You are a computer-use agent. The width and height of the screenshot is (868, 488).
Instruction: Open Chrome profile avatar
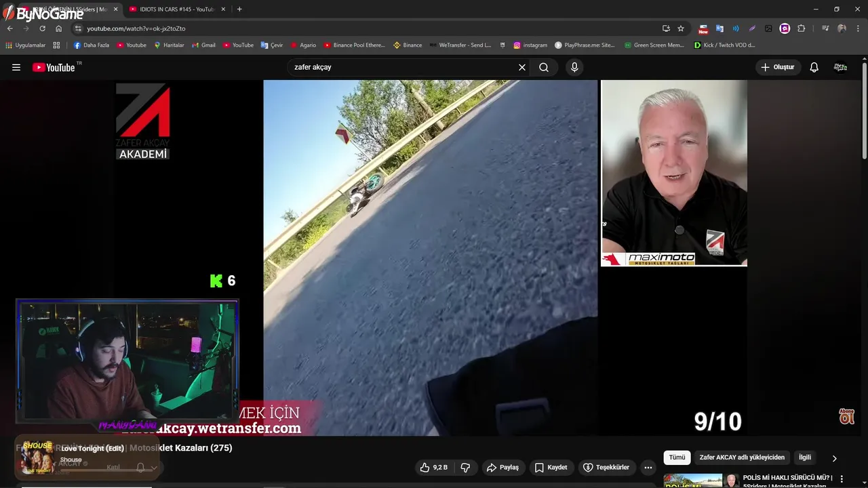[842, 28]
